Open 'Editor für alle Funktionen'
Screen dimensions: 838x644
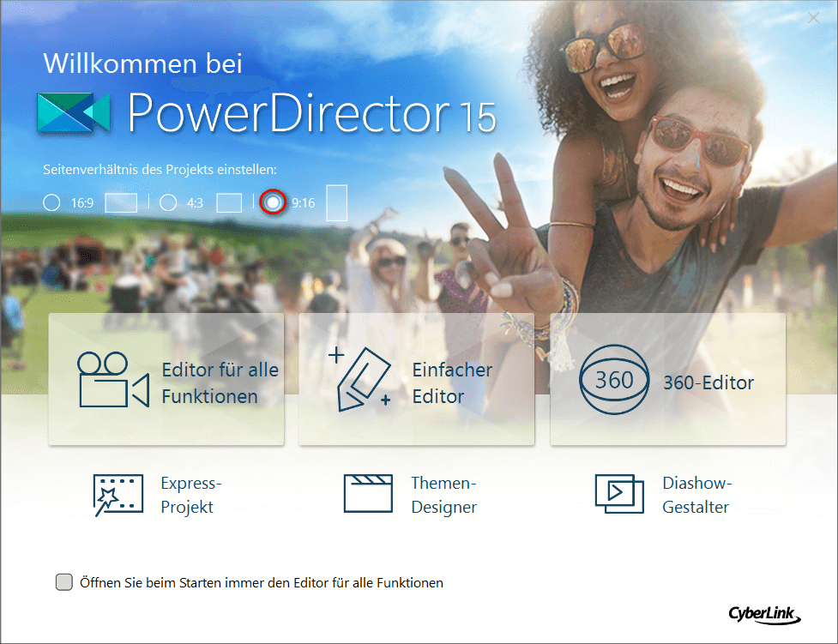coord(166,379)
